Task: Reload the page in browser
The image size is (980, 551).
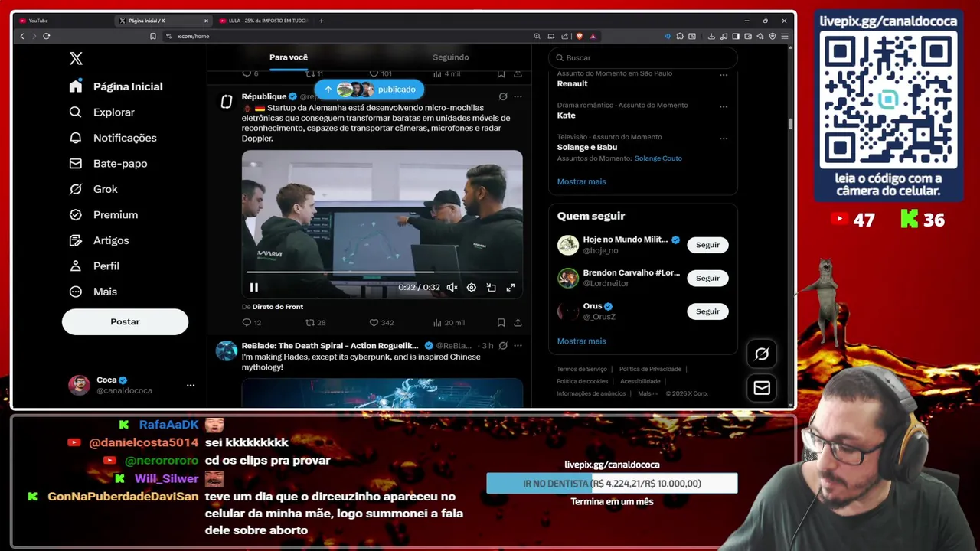Action: pyautogui.click(x=47, y=36)
